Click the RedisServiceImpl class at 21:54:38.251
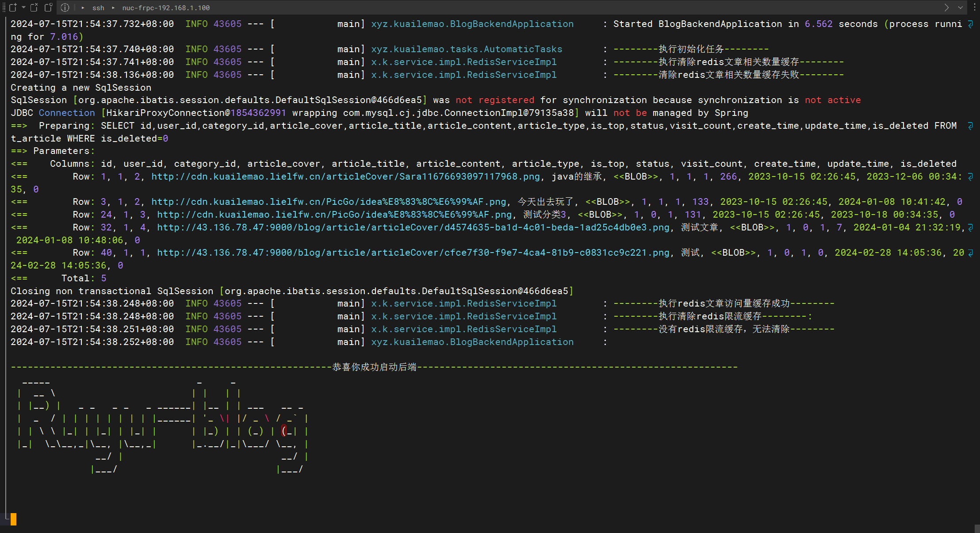The height and width of the screenshot is (533, 980). [x=464, y=329]
